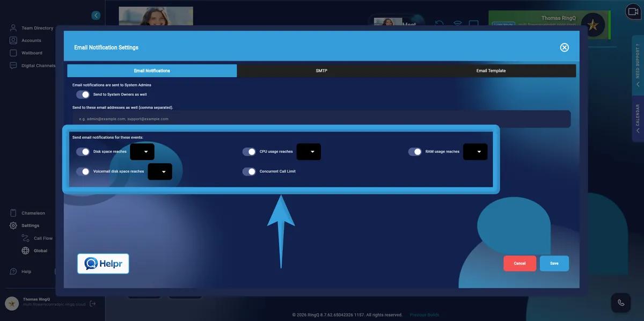This screenshot has height=321, width=644.
Task: Open the Accounts sidebar icon
Action: (x=13, y=40)
